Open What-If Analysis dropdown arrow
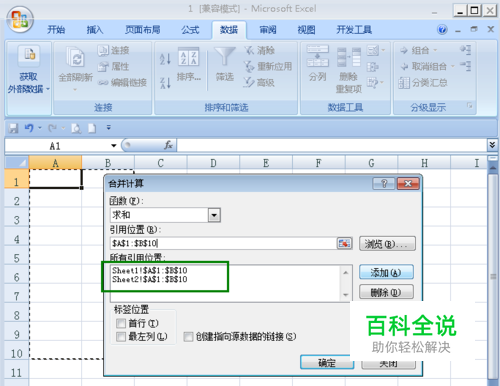Viewport: 500px width, 386px height. (x=382, y=82)
